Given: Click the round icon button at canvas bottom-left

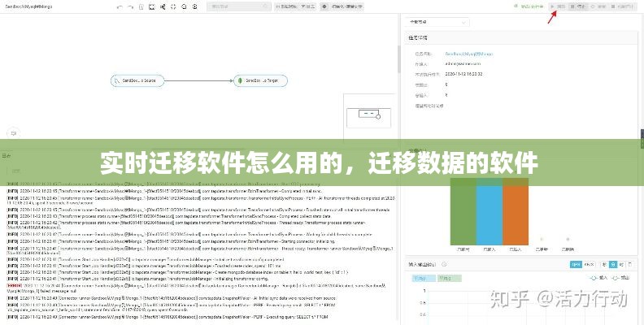Looking at the screenshot, I should pyautogui.click(x=11, y=132).
